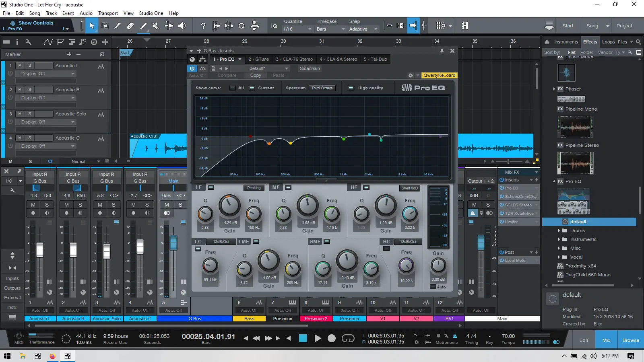Toggle the transport Loop button
The image size is (644, 362).
(348, 339)
